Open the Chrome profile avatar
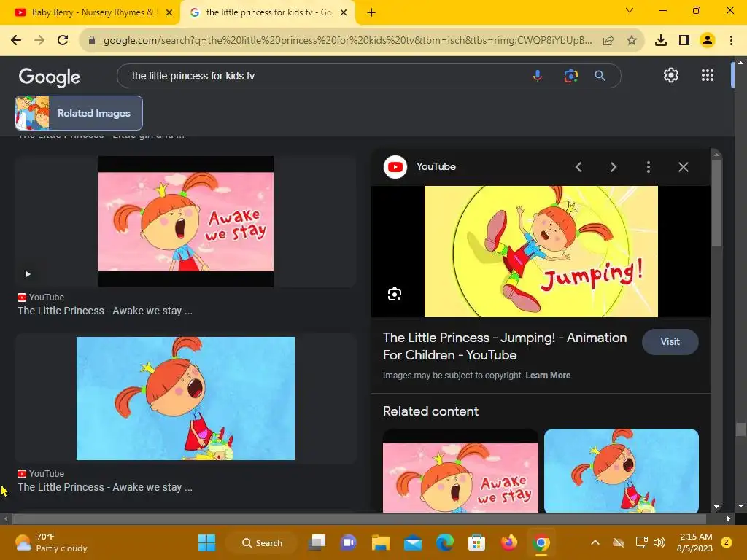 (708, 41)
